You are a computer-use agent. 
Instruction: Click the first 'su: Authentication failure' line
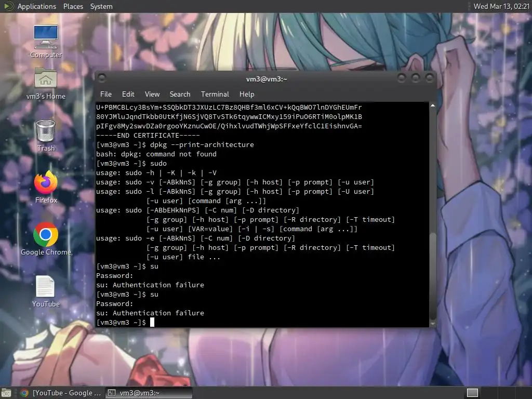pyautogui.click(x=150, y=285)
